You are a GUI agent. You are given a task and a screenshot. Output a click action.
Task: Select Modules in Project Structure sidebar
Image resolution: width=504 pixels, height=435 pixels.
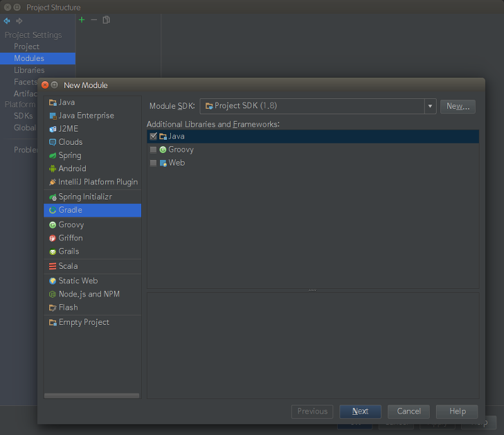[37, 58]
